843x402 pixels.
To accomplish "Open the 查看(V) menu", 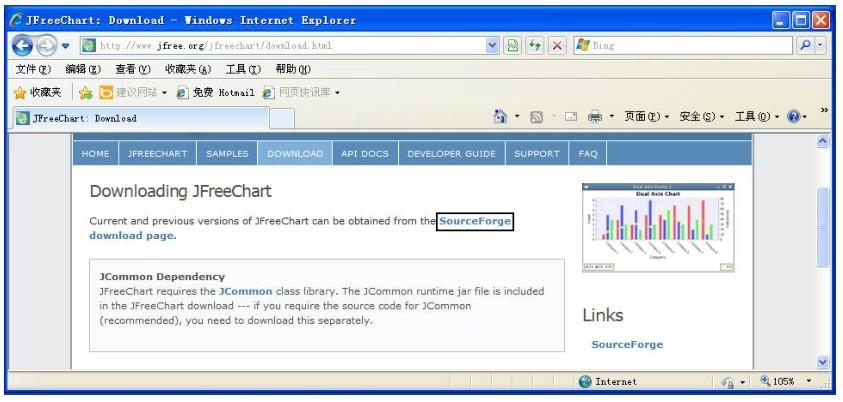I will pos(133,69).
